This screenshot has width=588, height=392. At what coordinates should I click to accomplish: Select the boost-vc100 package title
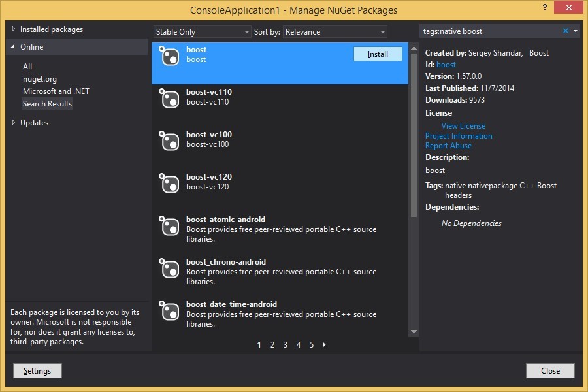coord(209,135)
